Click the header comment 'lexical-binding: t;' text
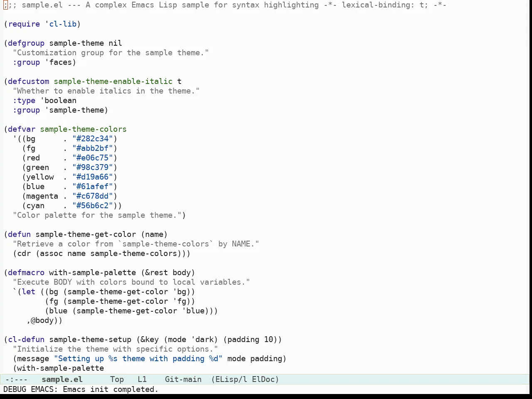Viewport: 532px width, 399px height. (385, 5)
